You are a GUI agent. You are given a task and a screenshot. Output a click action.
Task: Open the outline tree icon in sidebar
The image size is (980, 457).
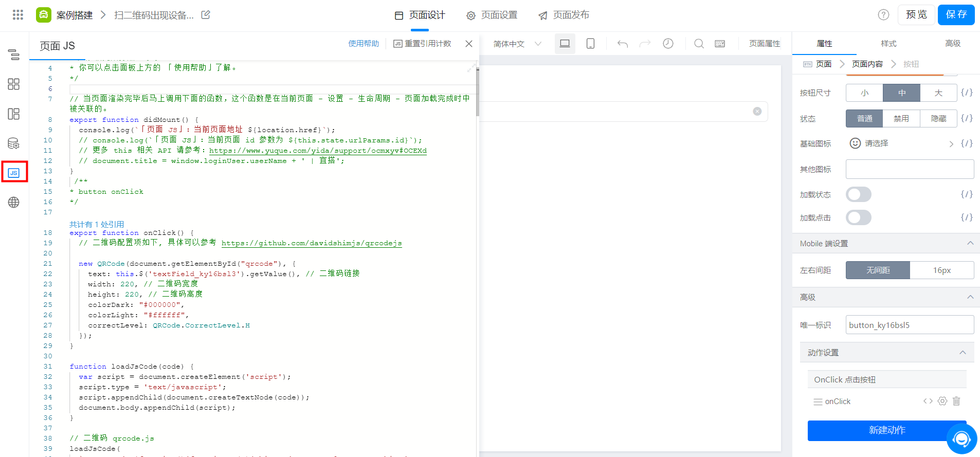tap(14, 54)
